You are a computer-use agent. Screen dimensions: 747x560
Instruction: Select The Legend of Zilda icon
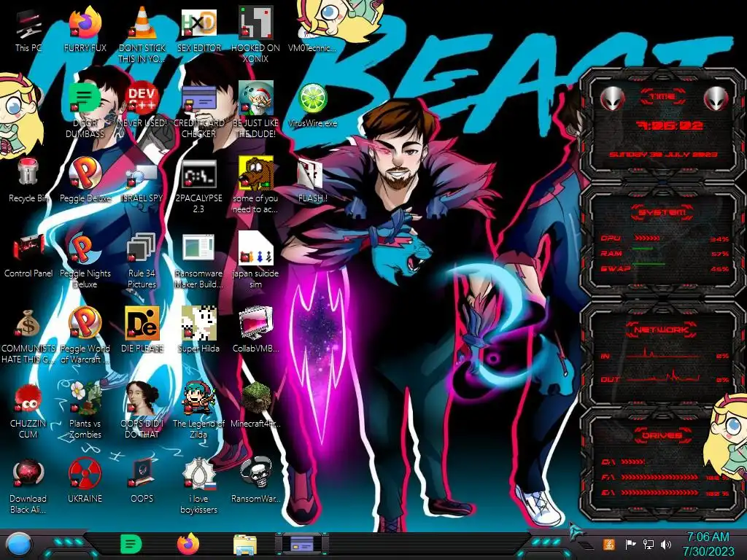pyautogui.click(x=198, y=411)
